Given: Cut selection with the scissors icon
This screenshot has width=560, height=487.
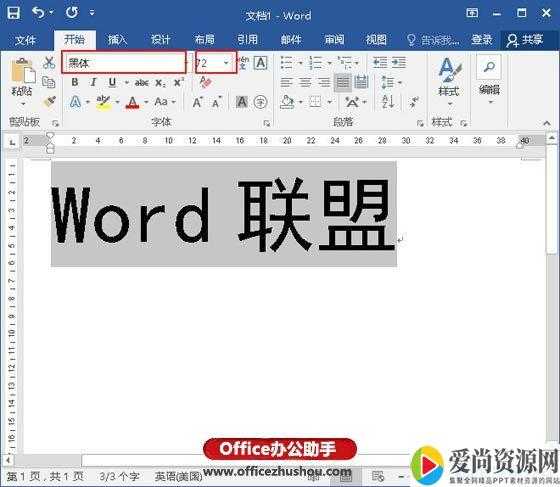Looking at the screenshot, I should coord(49,62).
